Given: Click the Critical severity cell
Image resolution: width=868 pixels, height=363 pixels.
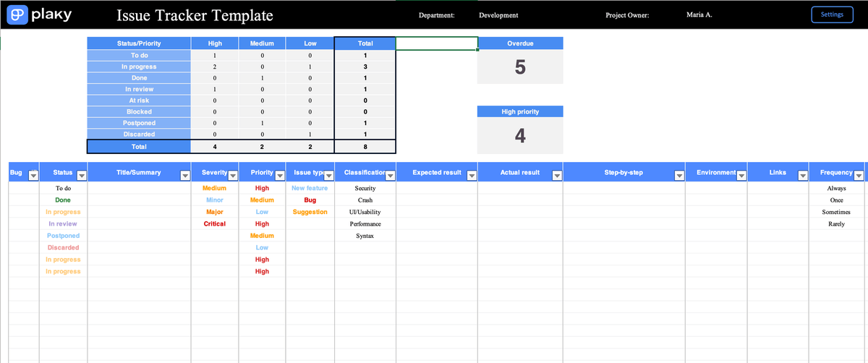Looking at the screenshot, I should pos(215,224).
